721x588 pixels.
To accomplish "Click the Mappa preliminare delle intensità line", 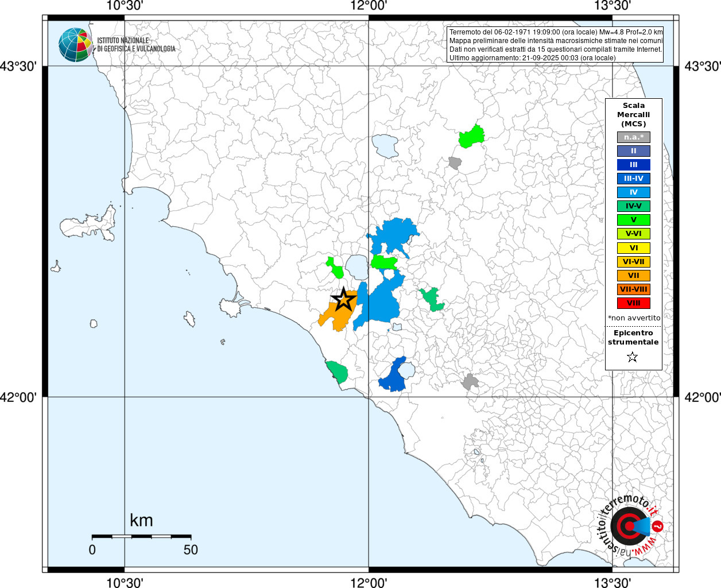I will click(556, 41).
